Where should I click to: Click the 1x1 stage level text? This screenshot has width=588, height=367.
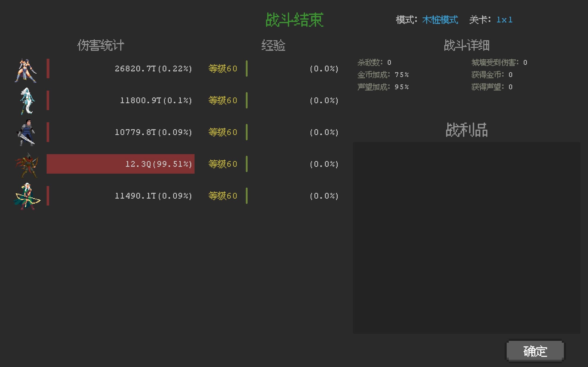(504, 20)
